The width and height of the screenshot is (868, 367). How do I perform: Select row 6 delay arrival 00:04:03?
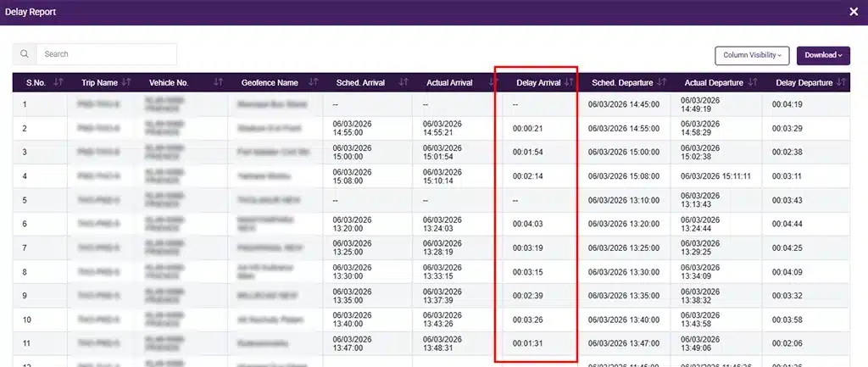click(x=527, y=225)
